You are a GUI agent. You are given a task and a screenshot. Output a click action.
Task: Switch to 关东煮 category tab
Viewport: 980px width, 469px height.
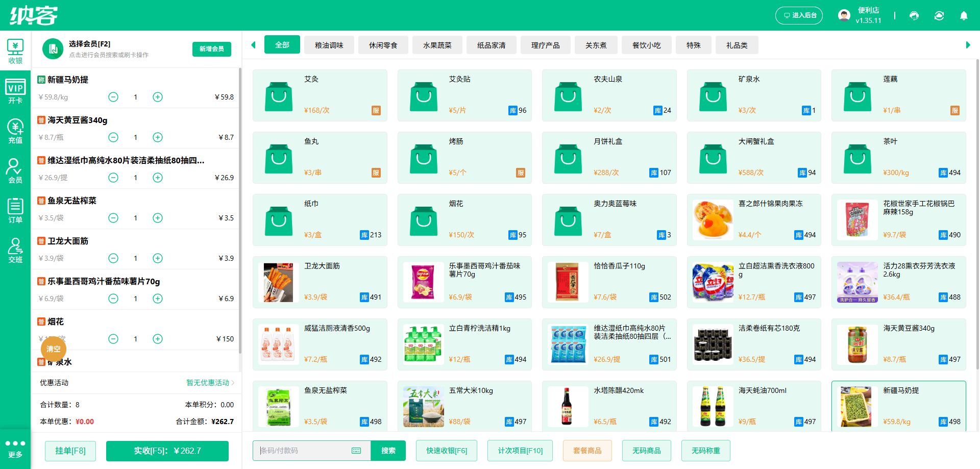[596, 45]
